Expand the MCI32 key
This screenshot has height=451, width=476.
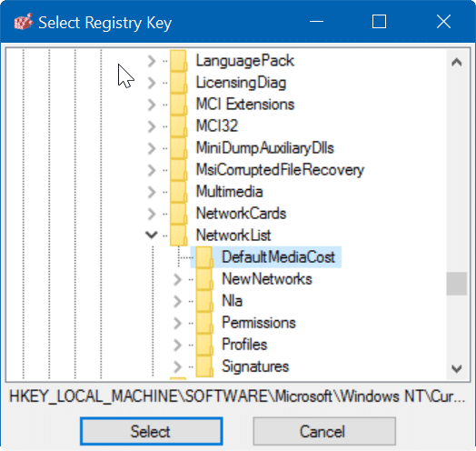click(x=152, y=126)
